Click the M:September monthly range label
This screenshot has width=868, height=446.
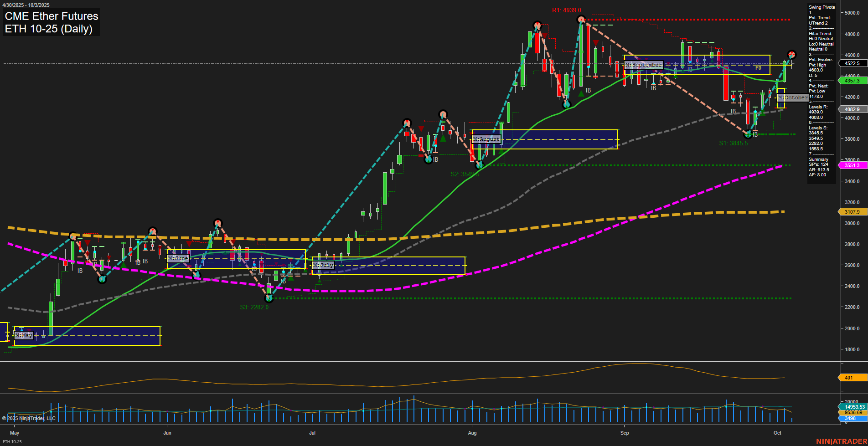pyautogui.click(x=644, y=65)
